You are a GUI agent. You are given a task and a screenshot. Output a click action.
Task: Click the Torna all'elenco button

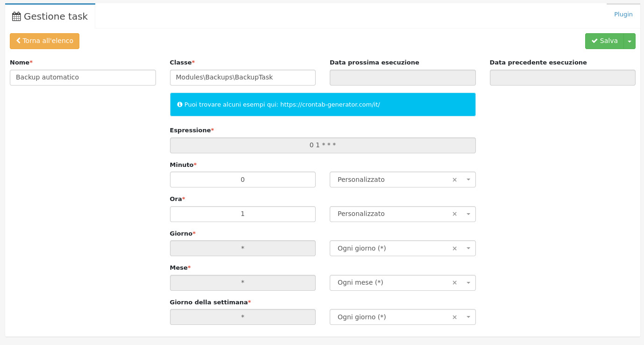(44, 41)
